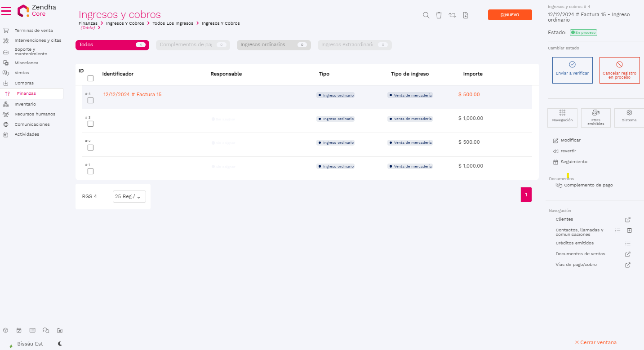
Task: Expand the PDFs emitibles options
Action: coord(595,118)
